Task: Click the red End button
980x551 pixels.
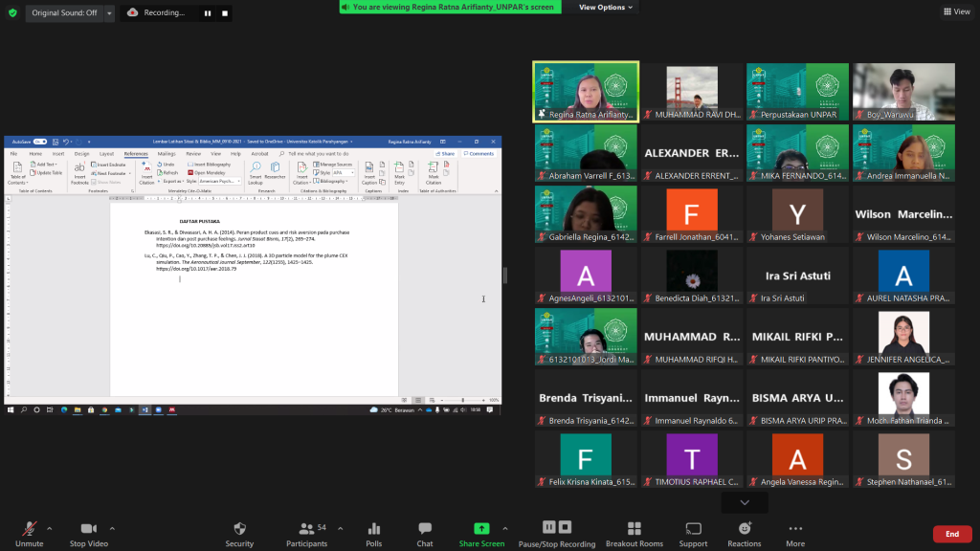Action: [951, 534]
